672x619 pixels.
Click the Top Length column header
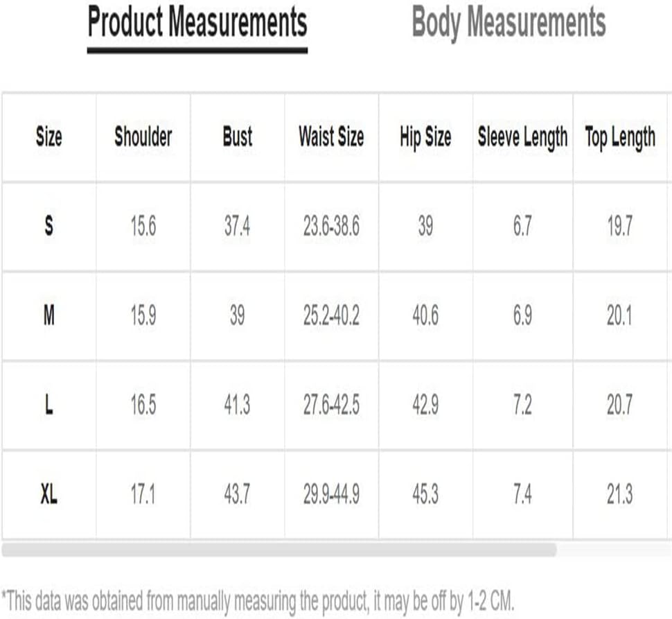click(x=620, y=138)
